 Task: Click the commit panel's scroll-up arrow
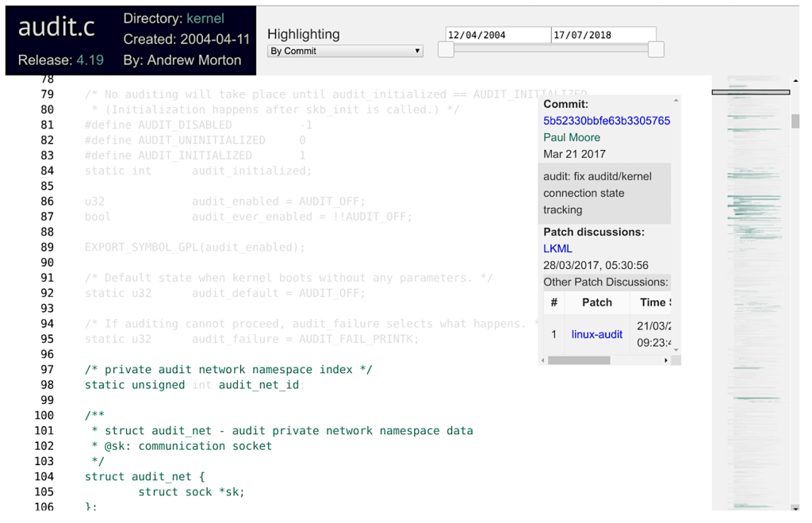point(676,101)
